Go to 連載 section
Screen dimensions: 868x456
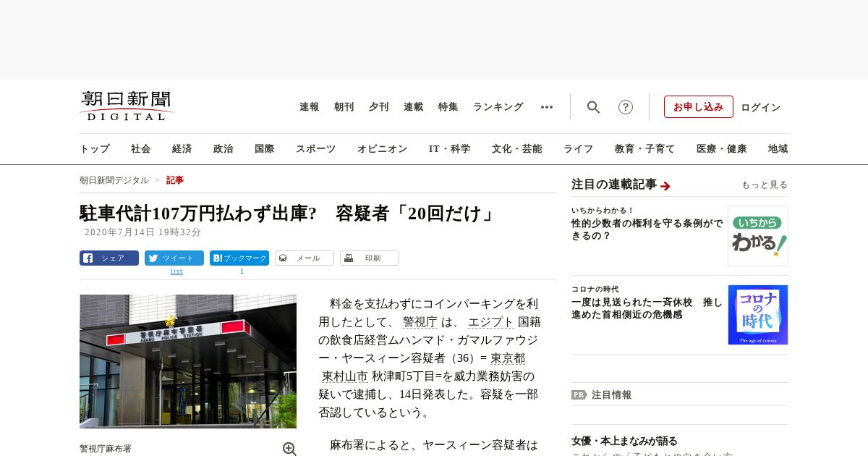click(x=414, y=107)
